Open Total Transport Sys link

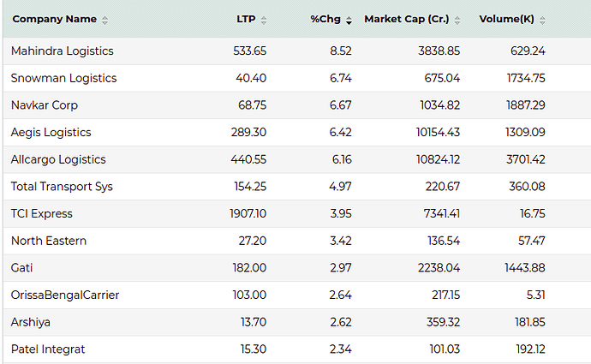tap(62, 187)
